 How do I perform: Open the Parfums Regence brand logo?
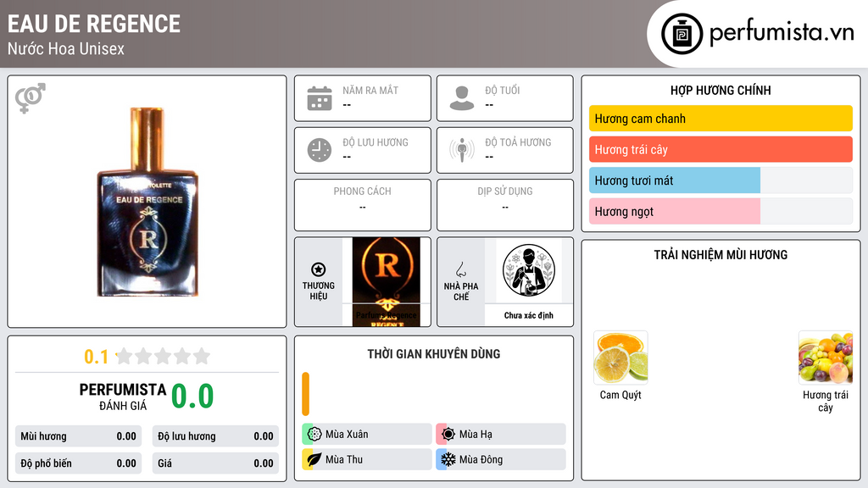click(x=387, y=281)
